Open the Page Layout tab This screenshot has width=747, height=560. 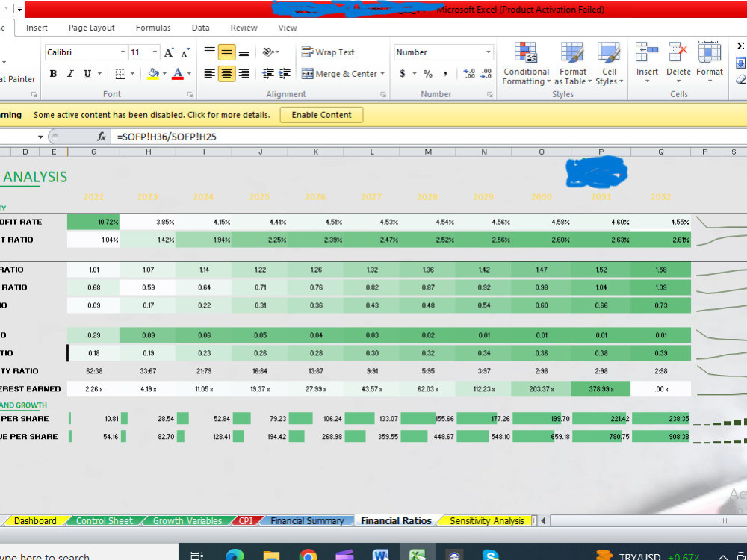pos(91,28)
